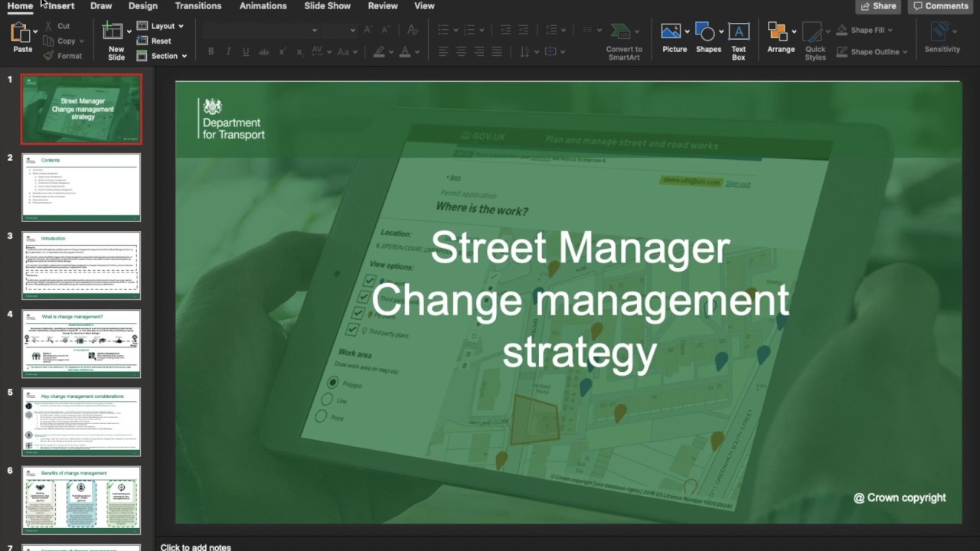980x551 pixels.
Task: Click the Shape Outline pen icon
Action: click(x=842, y=52)
